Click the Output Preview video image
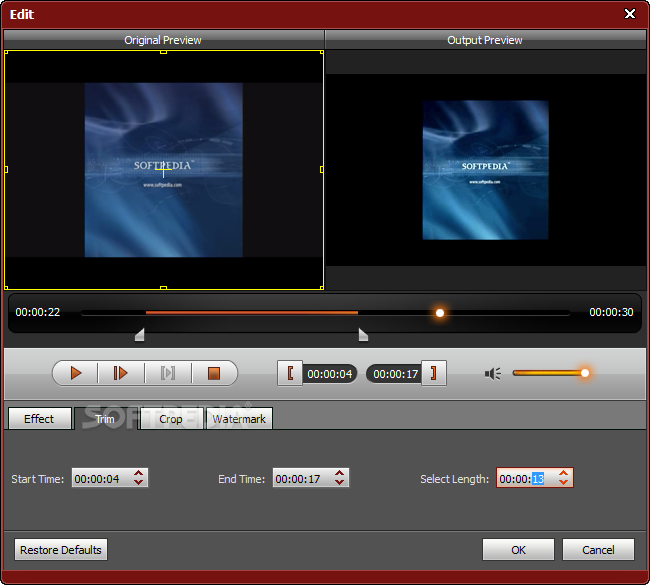The height and width of the screenshot is (585, 650). click(x=485, y=170)
